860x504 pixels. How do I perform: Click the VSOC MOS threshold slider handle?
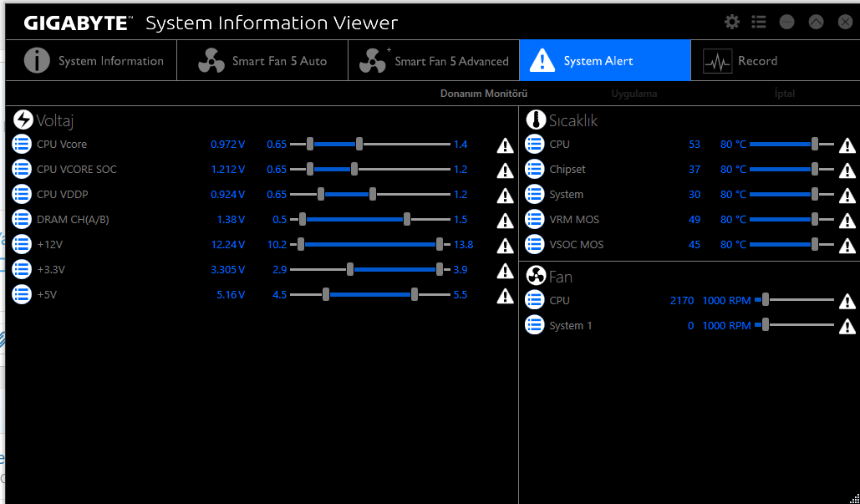(815, 245)
